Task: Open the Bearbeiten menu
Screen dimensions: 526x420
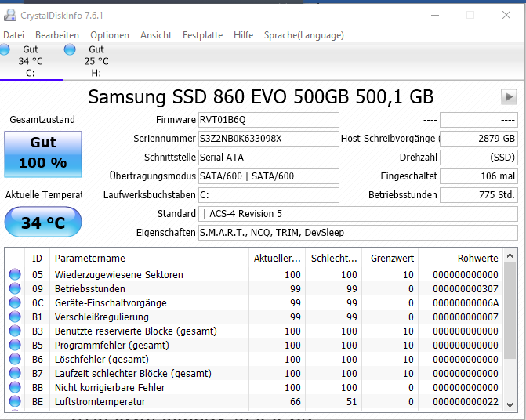Action: pyautogui.click(x=57, y=35)
